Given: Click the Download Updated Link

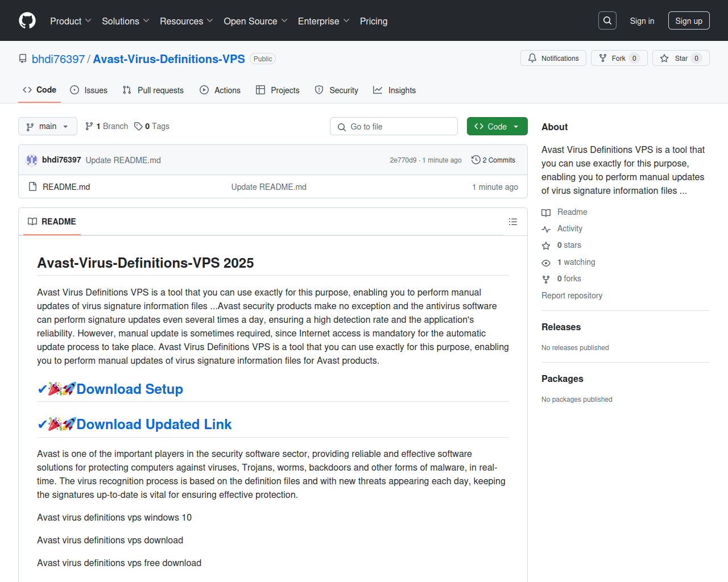Looking at the screenshot, I should coord(154,425).
